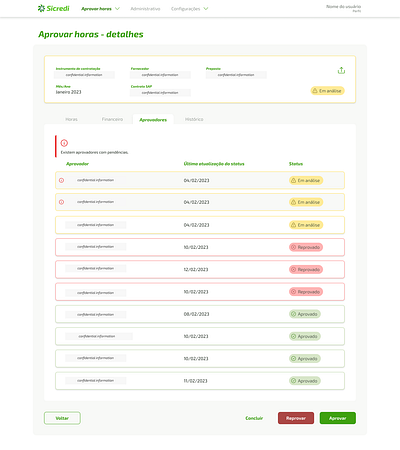Expand the Configurações chevron arrow
The width and height of the screenshot is (400, 450).
[206, 9]
